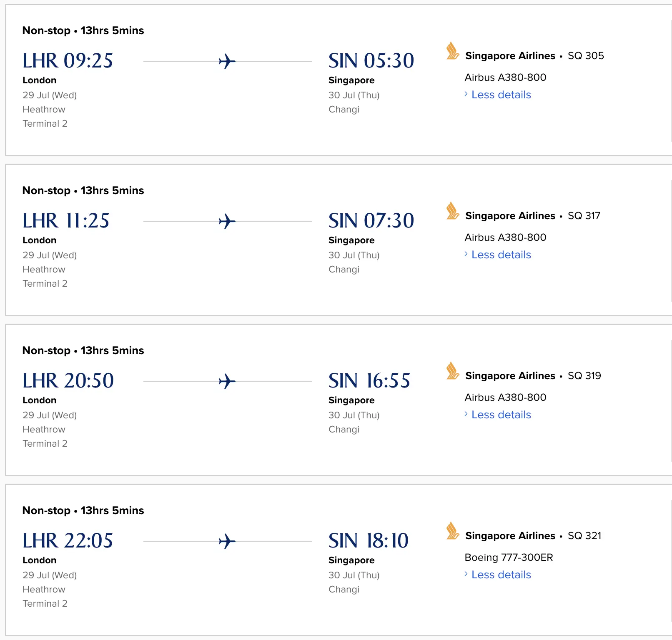Select the LHR 09:25 departure time

click(68, 61)
